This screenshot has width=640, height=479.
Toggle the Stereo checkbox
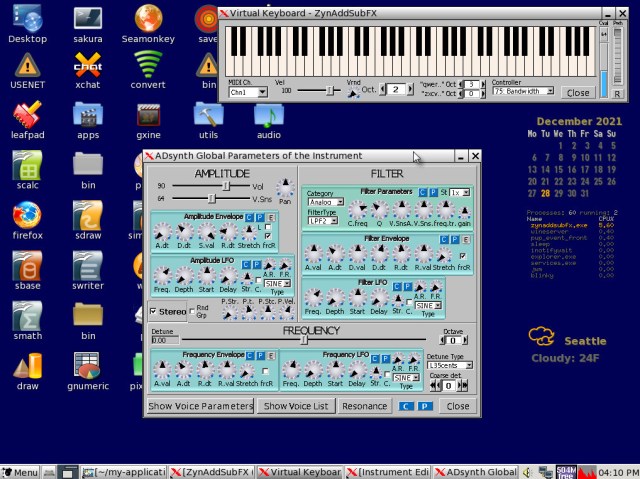(154, 311)
